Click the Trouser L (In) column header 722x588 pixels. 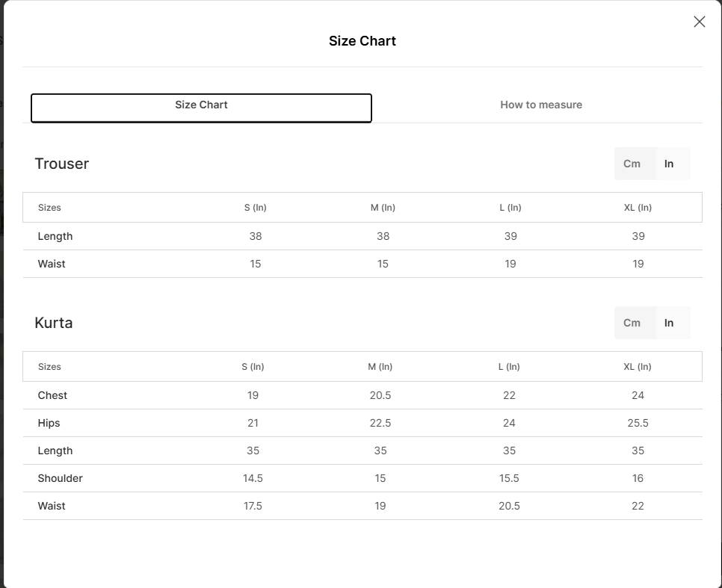pyautogui.click(x=510, y=208)
